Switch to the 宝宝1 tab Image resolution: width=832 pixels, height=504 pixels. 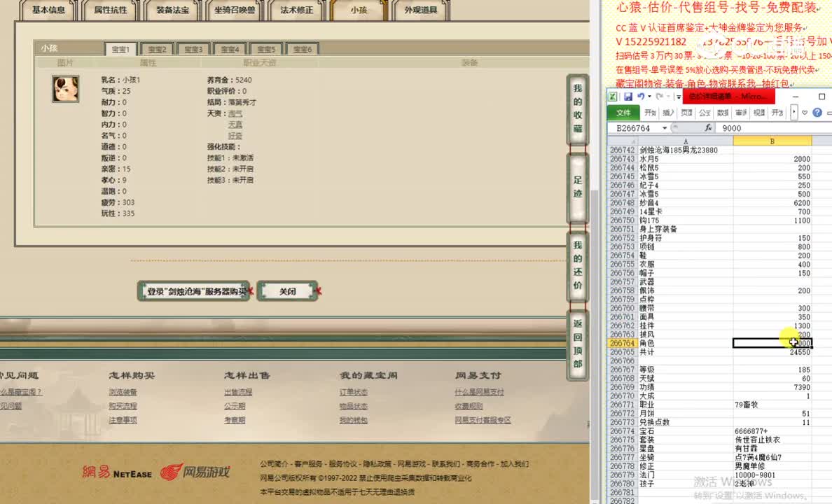point(120,49)
